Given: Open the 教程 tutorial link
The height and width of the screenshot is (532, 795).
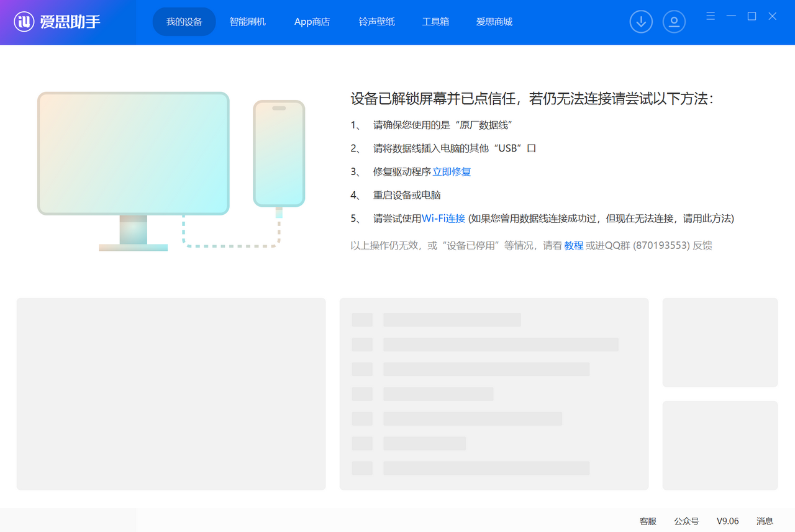Looking at the screenshot, I should [x=573, y=246].
